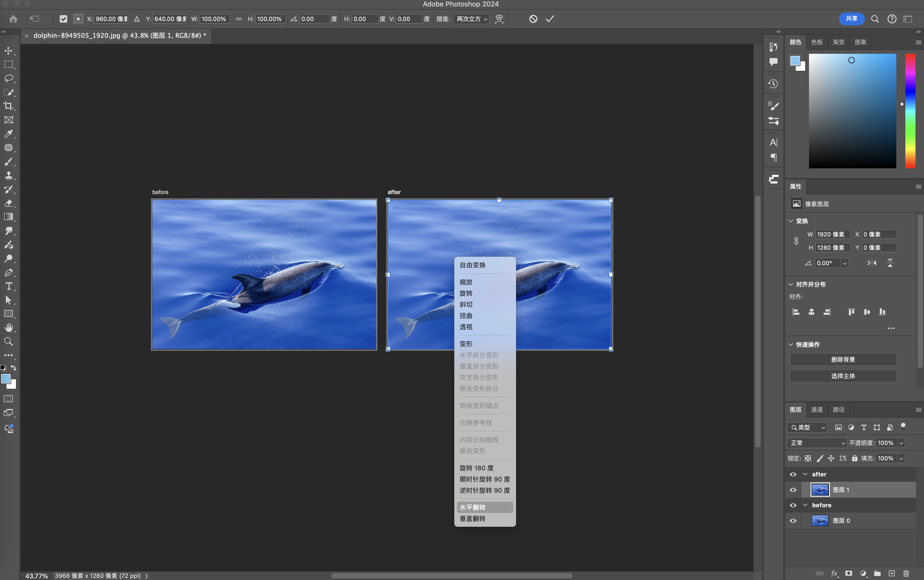Switch to the 色板 tab
Screen dimensions: 924x580
(x=817, y=42)
